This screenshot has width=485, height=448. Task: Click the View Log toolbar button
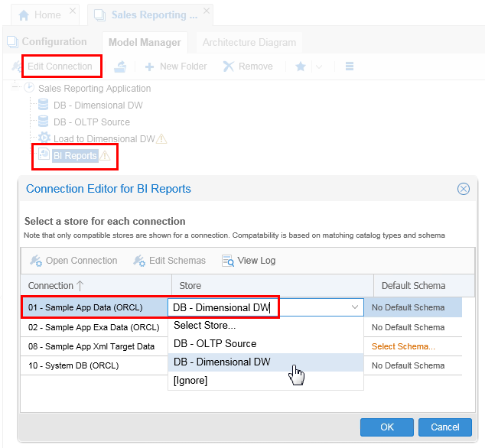click(249, 261)
